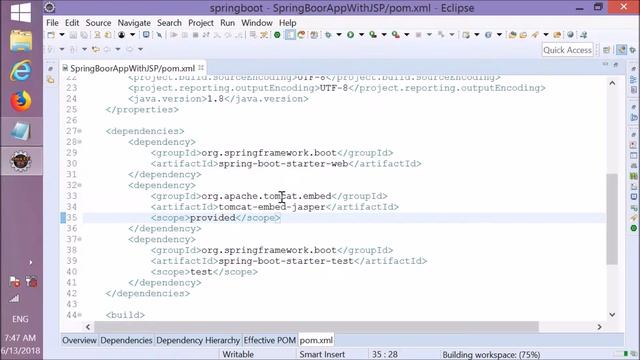Click the green Boot Dashboard icon
The height and width of the screenshot is (360, 640).
tap(277, 35)
